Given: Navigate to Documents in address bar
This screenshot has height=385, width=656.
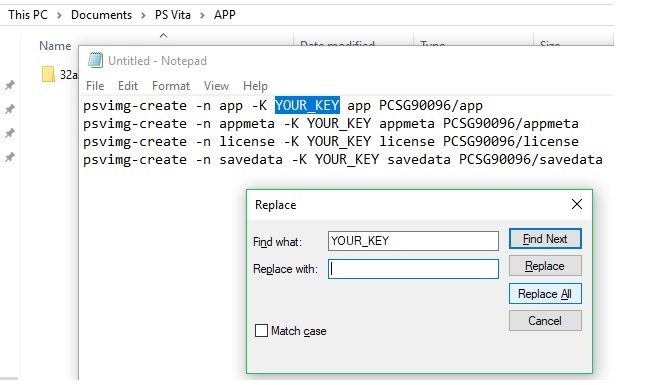Looking at the screenshot, I should (101, 15).
